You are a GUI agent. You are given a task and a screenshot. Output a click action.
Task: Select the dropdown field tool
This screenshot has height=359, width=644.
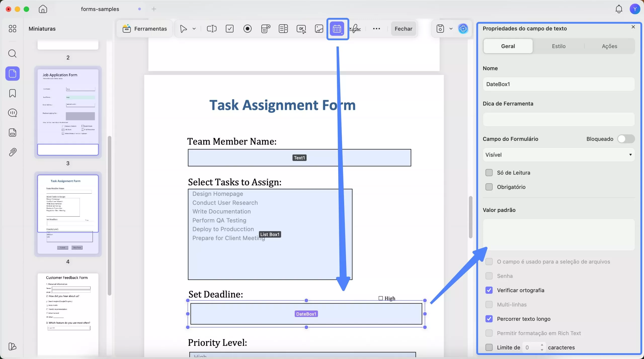[x=266, y=29]
